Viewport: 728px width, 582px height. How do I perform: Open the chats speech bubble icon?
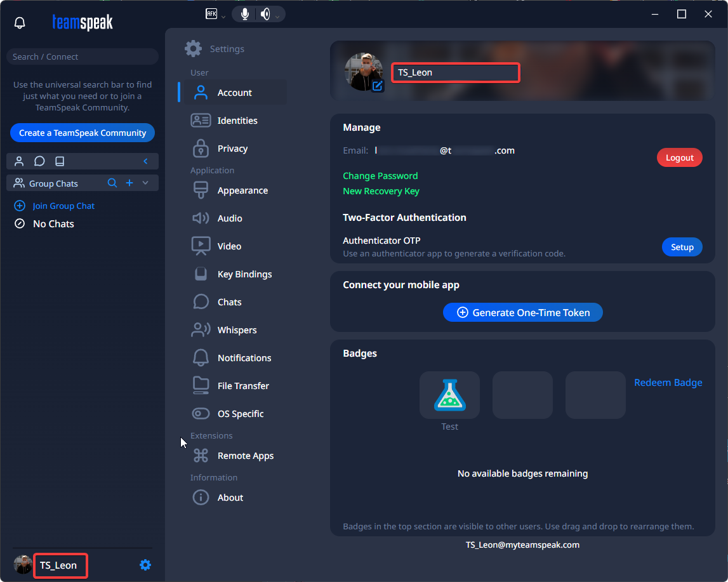coord(39,161)
